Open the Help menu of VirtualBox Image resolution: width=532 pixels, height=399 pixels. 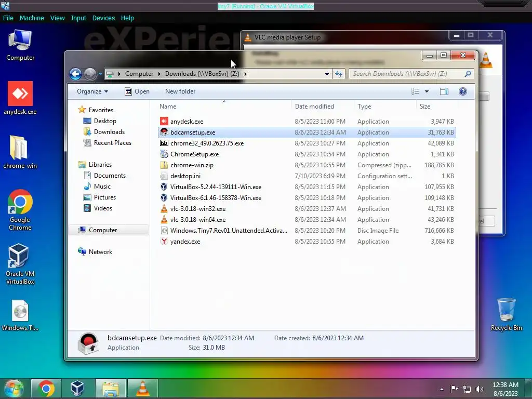(127, 18)
